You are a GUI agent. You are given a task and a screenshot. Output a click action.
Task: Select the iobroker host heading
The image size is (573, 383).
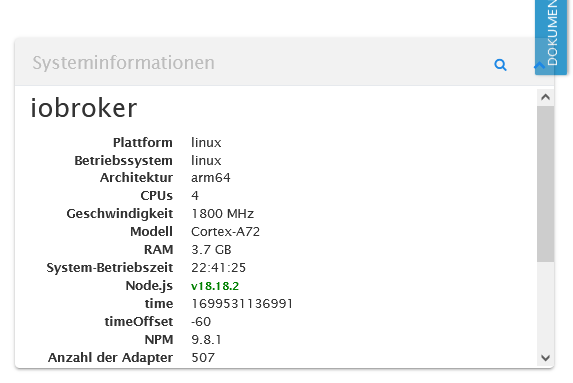pyautogui.click(x=84, y=108)
